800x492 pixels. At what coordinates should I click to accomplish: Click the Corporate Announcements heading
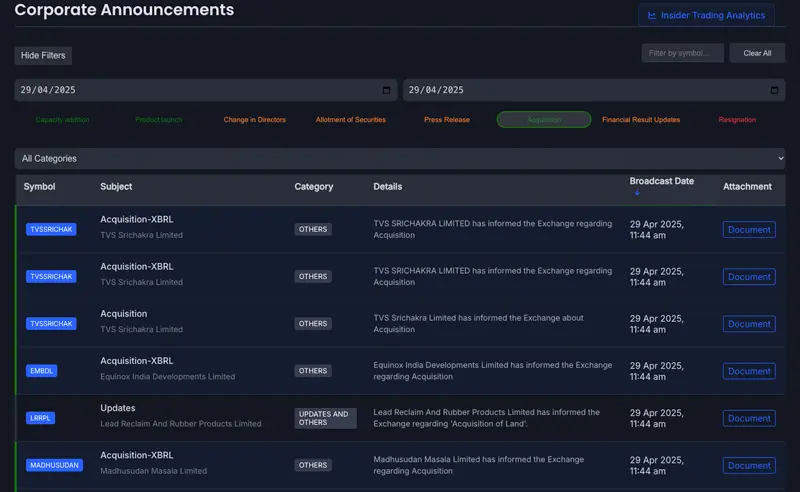(124, 10)
